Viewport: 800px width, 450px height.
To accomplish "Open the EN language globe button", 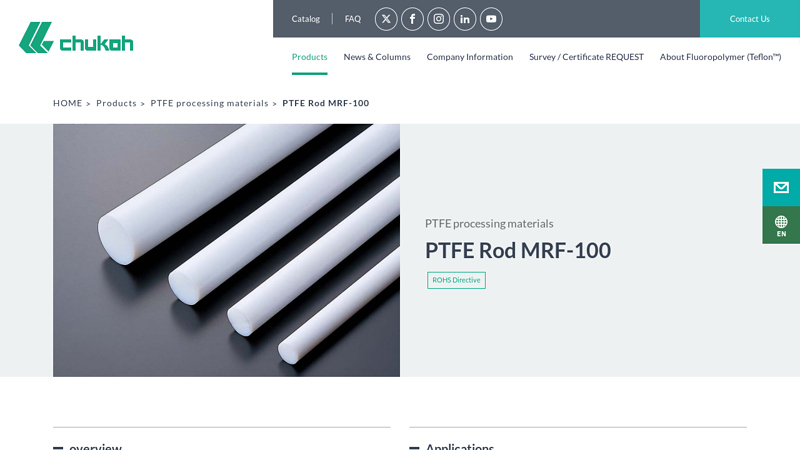I will [x=781, y=225].
